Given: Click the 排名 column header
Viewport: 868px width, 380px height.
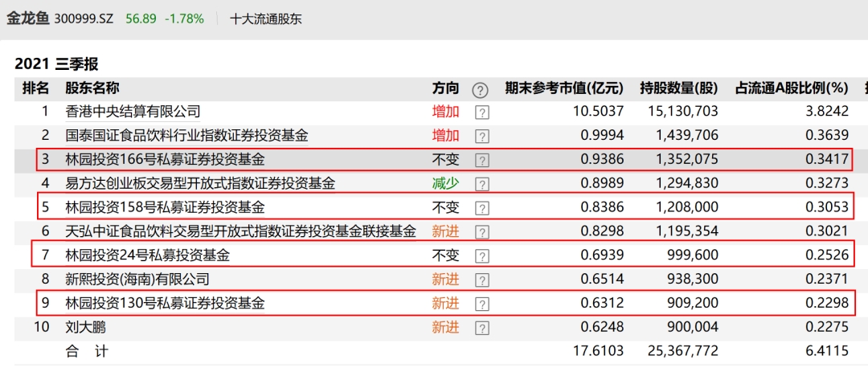Looking at the screenshot, I should point(35,88).
